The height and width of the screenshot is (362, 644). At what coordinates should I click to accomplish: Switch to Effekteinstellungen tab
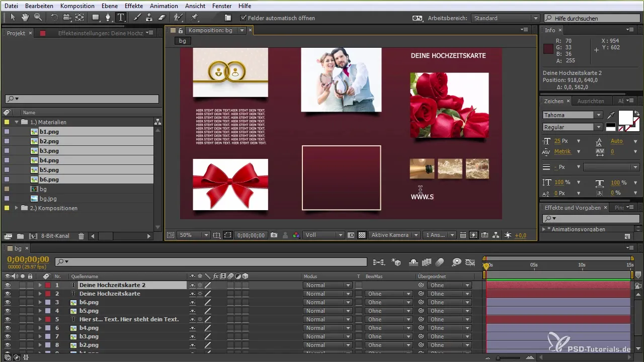pyautogui.click(x=101, y=33)
